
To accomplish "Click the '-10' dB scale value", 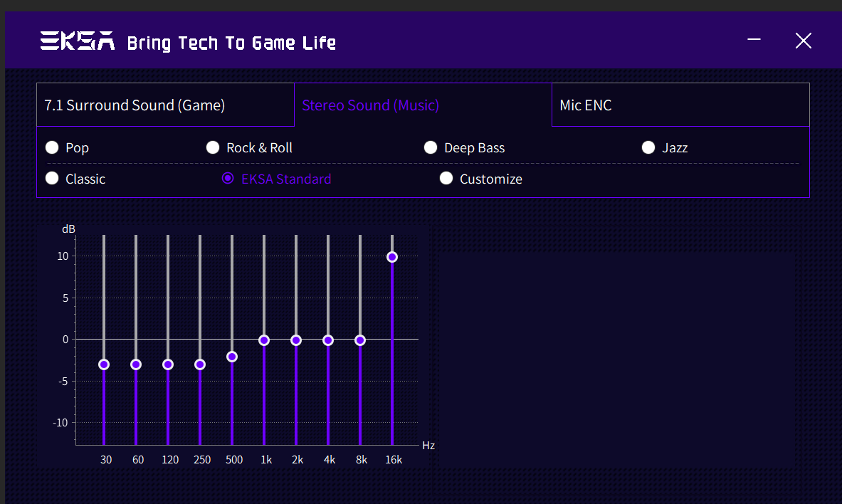I will 60,423.
